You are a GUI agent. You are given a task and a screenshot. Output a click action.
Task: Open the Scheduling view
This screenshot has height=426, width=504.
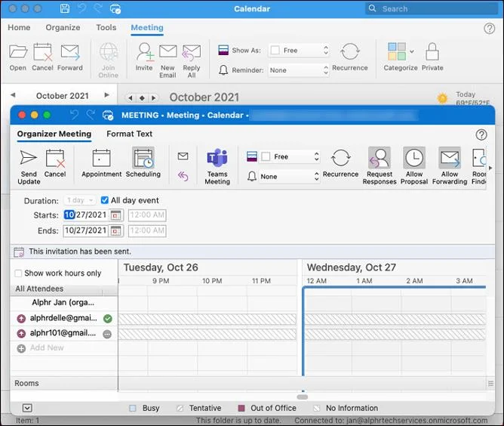coord(143,159)
